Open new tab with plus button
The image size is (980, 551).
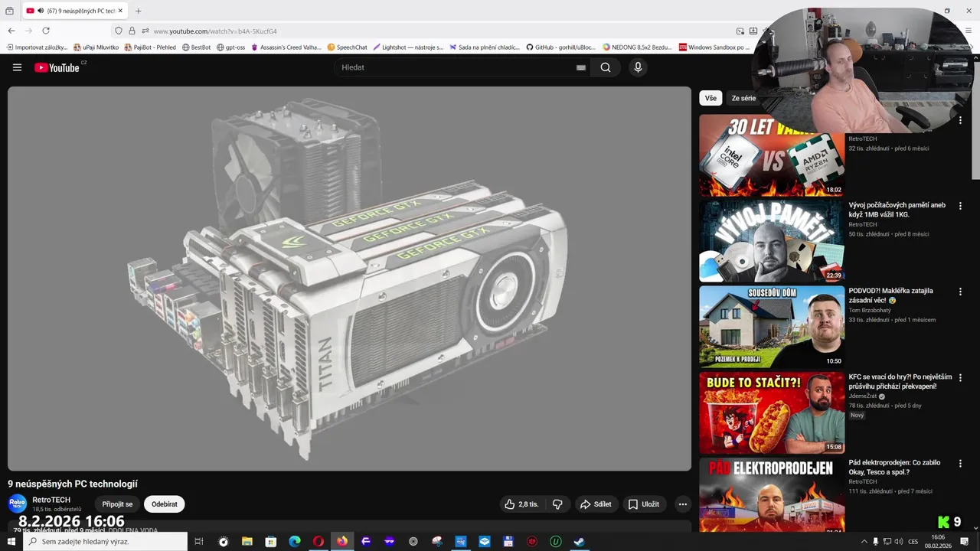(139, 11)
